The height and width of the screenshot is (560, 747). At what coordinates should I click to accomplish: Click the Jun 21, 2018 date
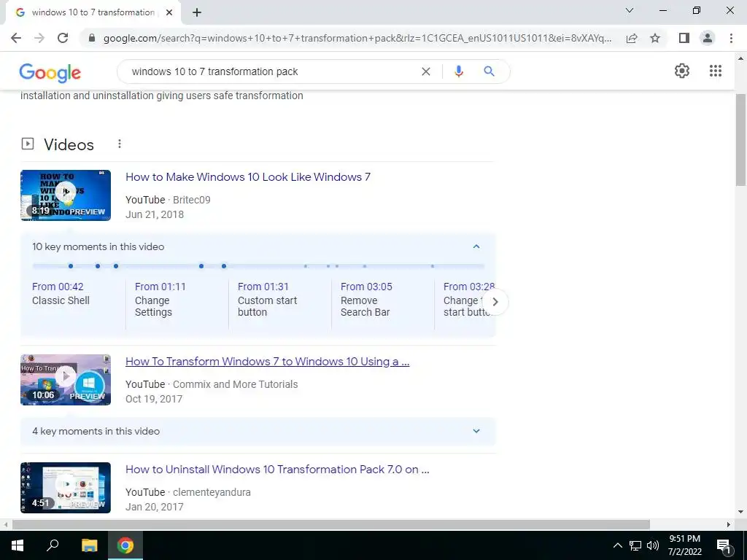pyautogui.click(x=155, y=215)
